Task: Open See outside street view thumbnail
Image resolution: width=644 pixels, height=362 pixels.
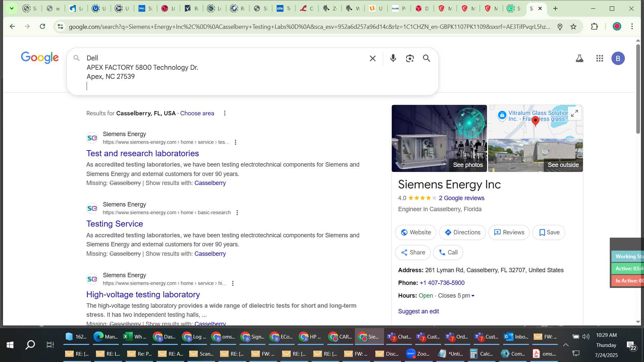Action: coord(535,156)
